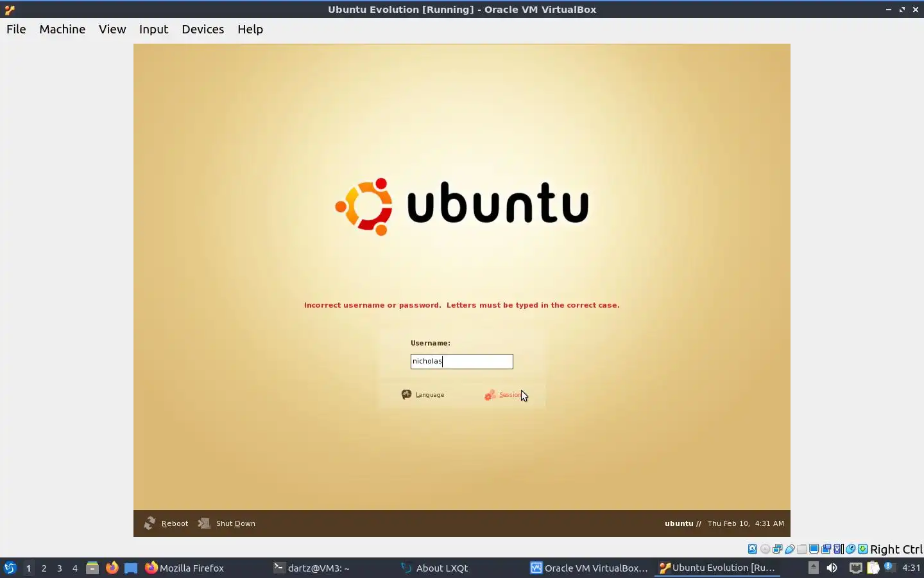924x578 pixels.
Task: Click the mouse integration status icon
Action: pos(850,549)
